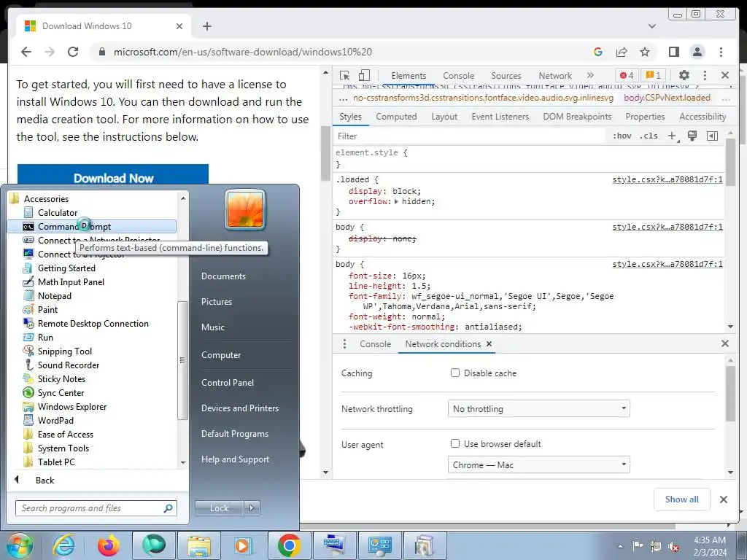Select the inspect element picker icon
747x560 pixels.
344,75
